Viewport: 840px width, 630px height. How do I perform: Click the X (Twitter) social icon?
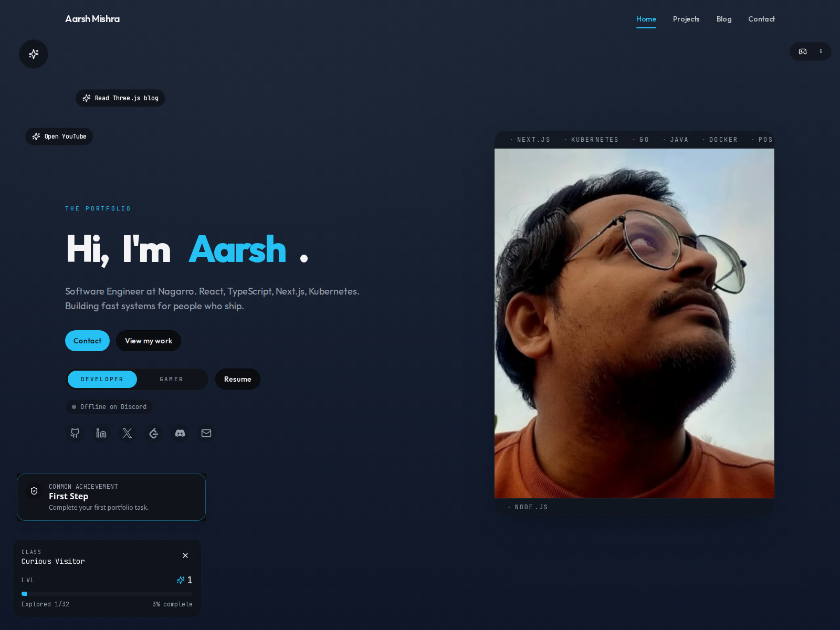(x=128, y=433)
